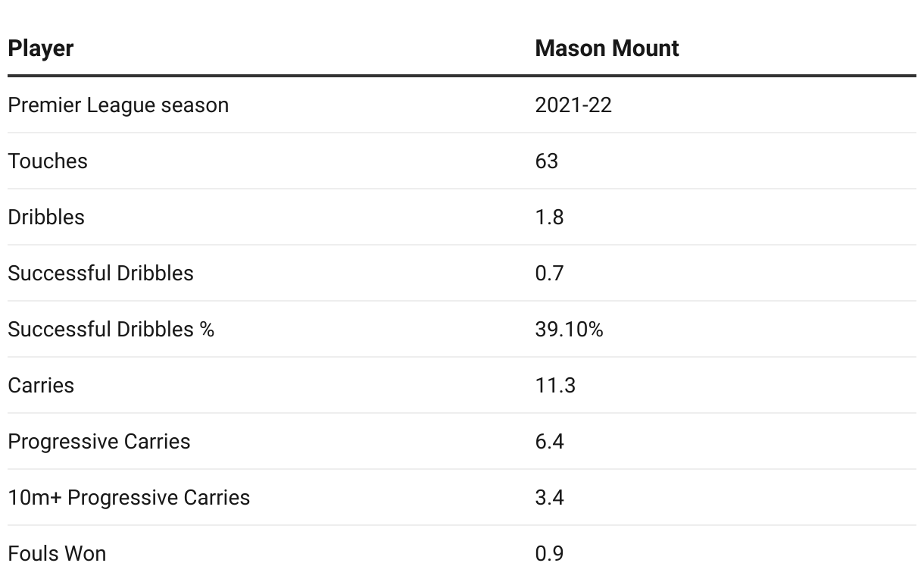This screenshot has height=588, width=924.
Task: Select the Carries value 11.3
Action: 555,385
